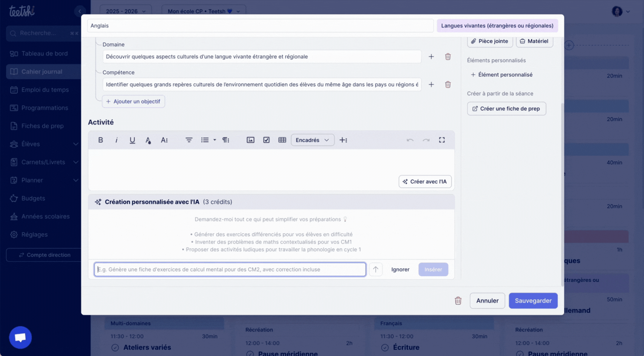The image size is (644, 356).
Task: Click the Pièce jointe button
Action: click(x=489, y=41)
